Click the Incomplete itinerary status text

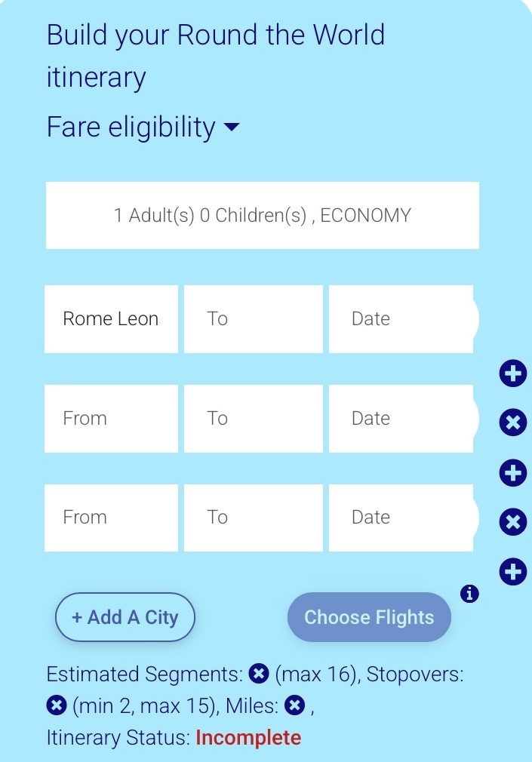[x=249, y=737]
